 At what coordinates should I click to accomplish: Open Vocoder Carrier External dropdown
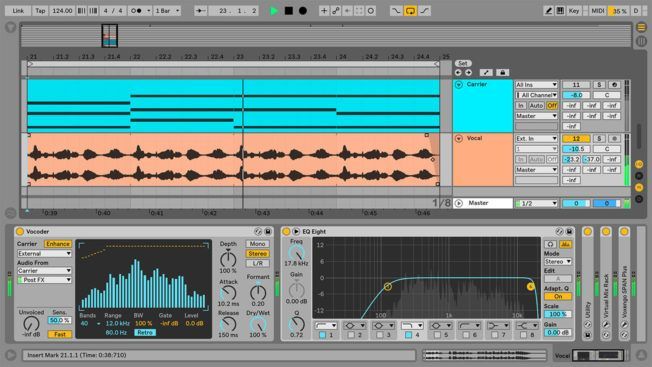[44, 254]
